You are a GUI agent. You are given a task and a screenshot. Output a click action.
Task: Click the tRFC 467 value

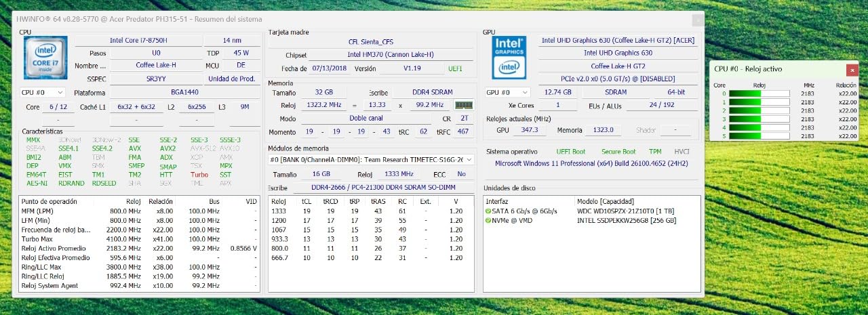pyautogui.click(x=463, y=132)
